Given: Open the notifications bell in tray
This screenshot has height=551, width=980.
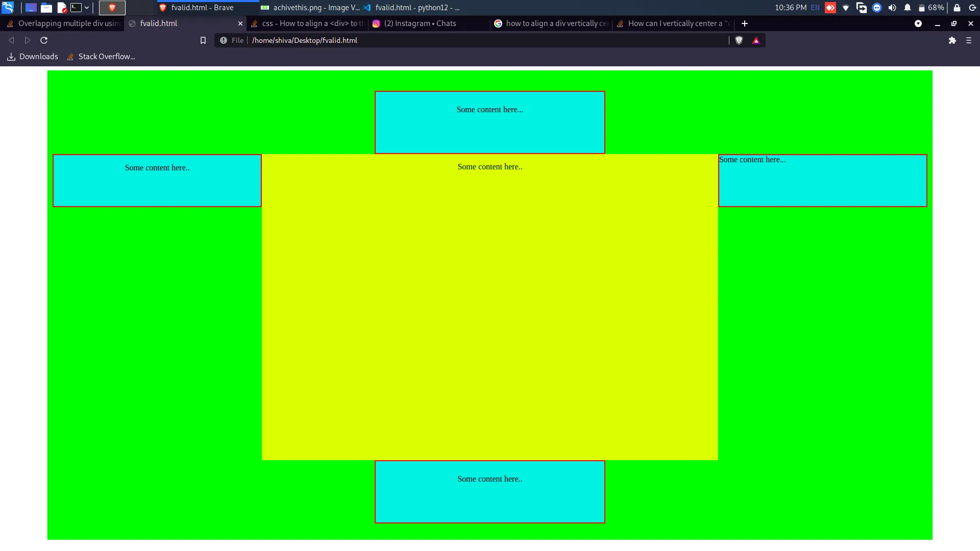Looking at the screenshot, I should (x=907, y=8).
